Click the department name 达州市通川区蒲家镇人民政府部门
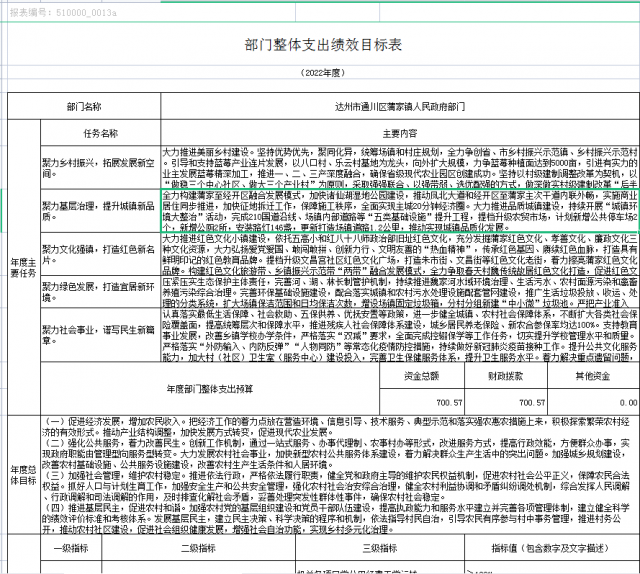This screenshot has width=640, height=574. click(x=400, y=107)
